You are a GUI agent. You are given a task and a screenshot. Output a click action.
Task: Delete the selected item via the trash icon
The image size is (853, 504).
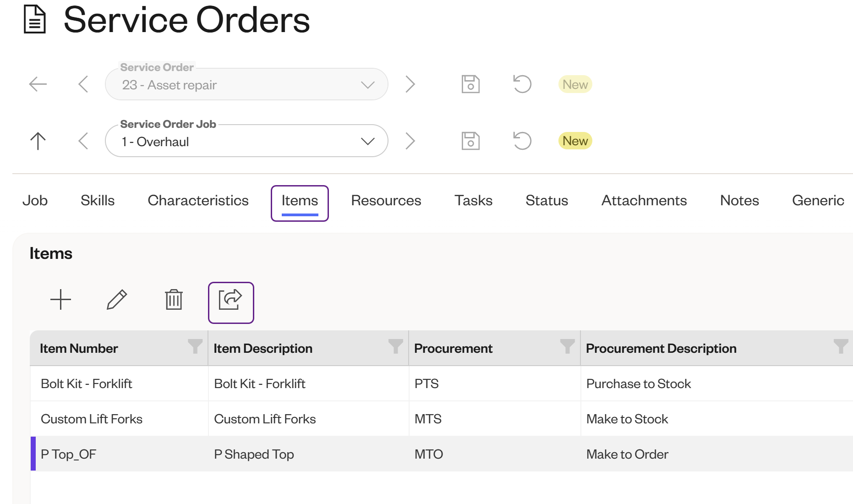tap(173, 300)
